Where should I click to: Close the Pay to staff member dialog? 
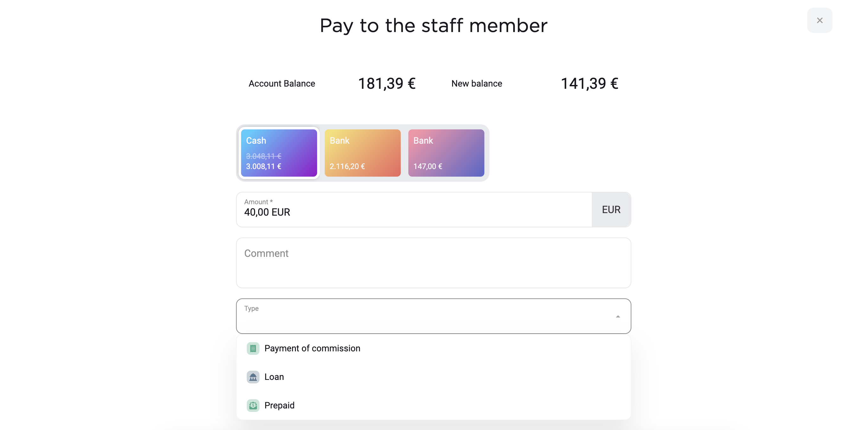(x=819, y=21)
